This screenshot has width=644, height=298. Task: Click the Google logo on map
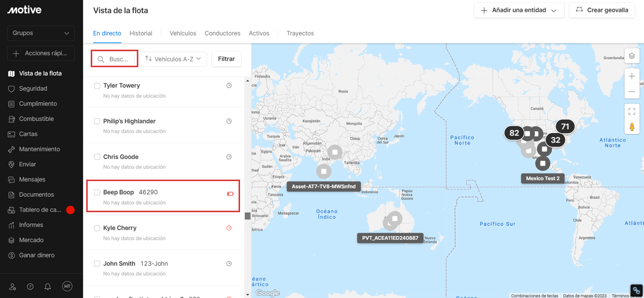(x=268, y=293)
